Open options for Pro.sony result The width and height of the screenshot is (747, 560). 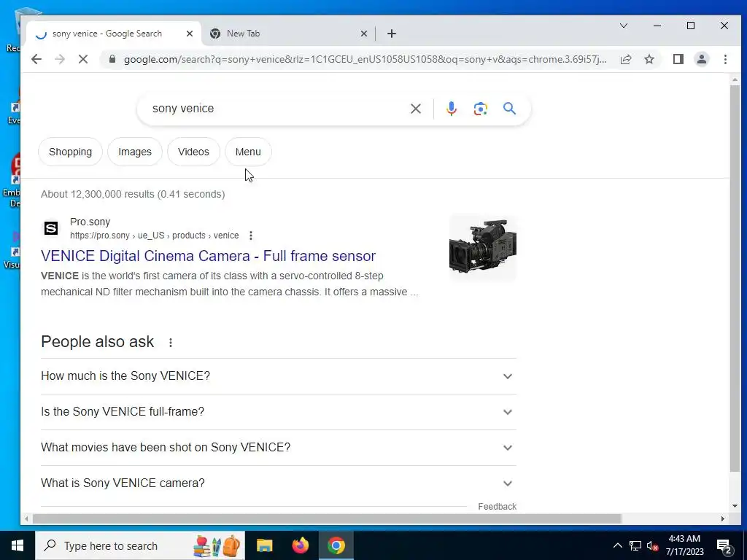[x=251, y=236]
